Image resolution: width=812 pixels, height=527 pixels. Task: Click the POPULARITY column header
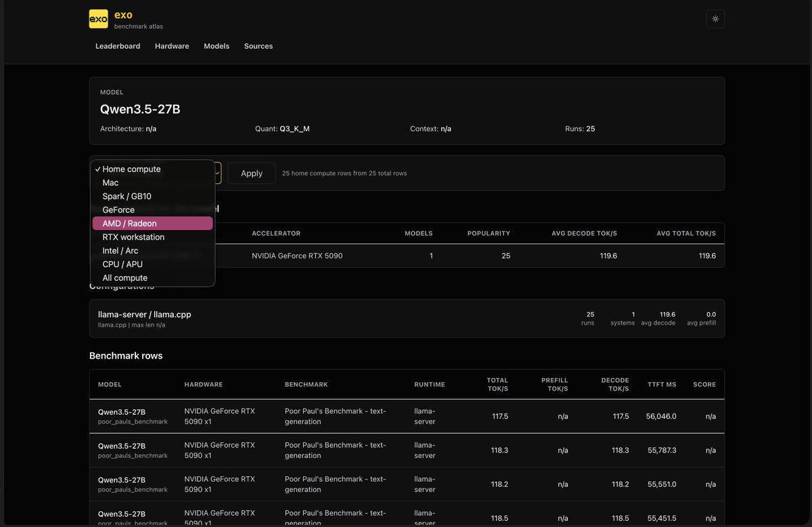pos(489,233)
